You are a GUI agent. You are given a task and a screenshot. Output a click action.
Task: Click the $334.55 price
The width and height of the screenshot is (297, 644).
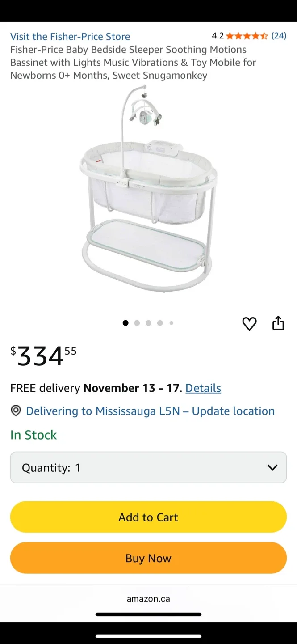pyautogui.click(x=42, y=354)
